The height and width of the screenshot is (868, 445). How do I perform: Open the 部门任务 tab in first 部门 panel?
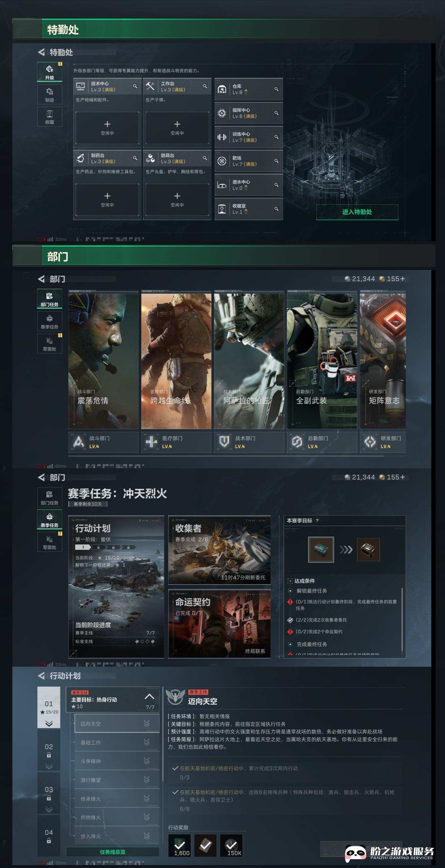click(50, 299)
